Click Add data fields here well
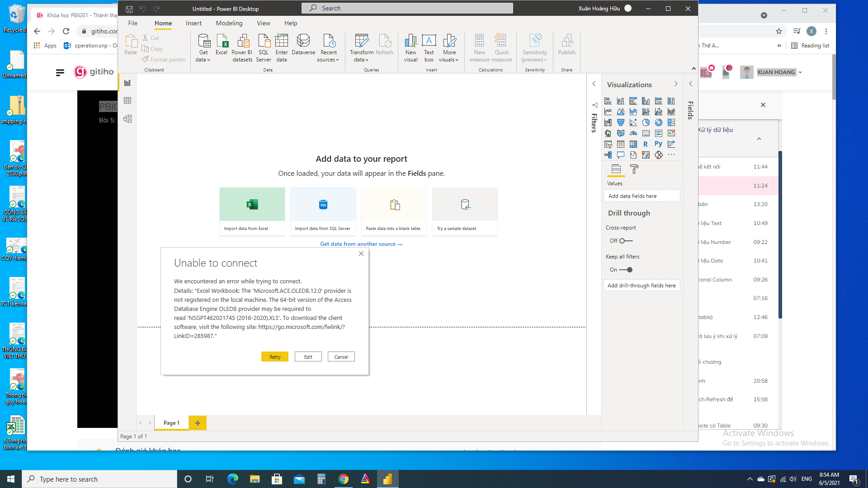 click(642, 196)
